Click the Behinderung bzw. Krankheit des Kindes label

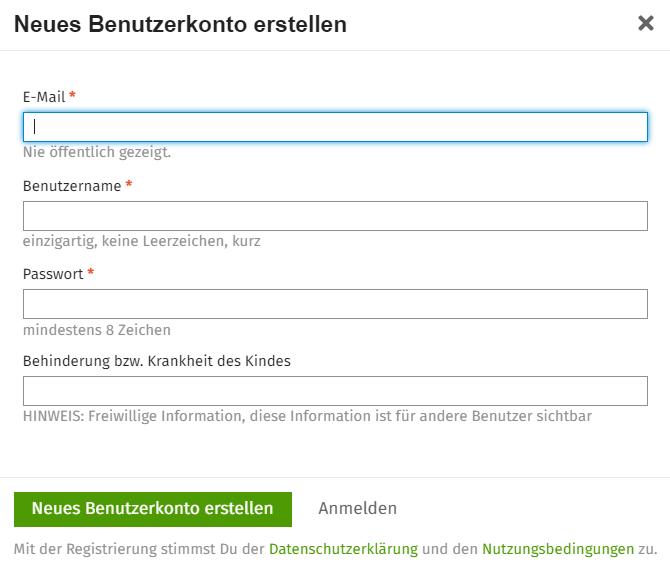[x=157, y=361]
